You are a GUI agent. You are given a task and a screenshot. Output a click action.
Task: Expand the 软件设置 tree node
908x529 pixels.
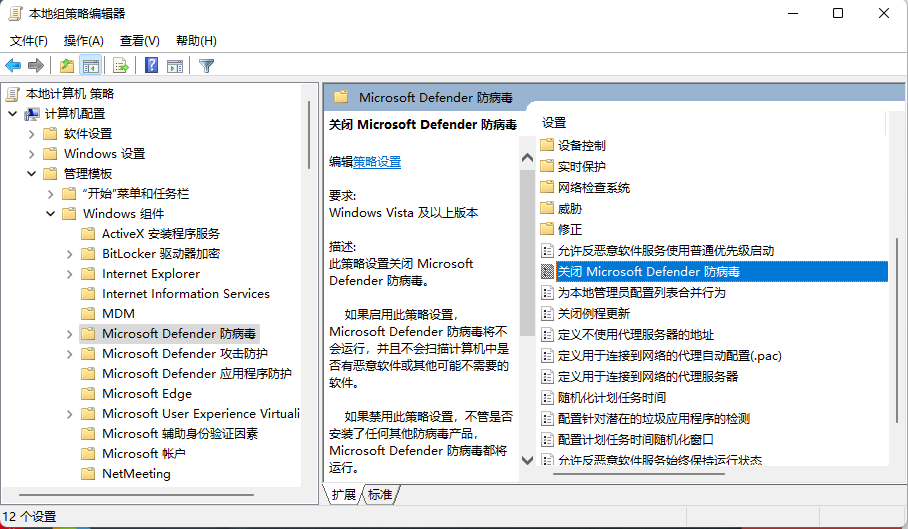(x=31, y=134)
